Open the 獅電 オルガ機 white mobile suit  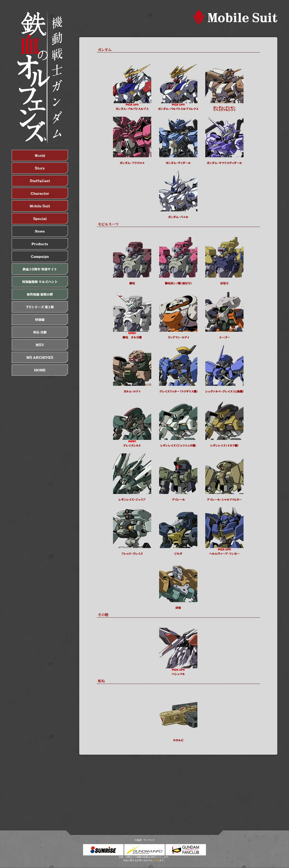[x=132, y=312]
